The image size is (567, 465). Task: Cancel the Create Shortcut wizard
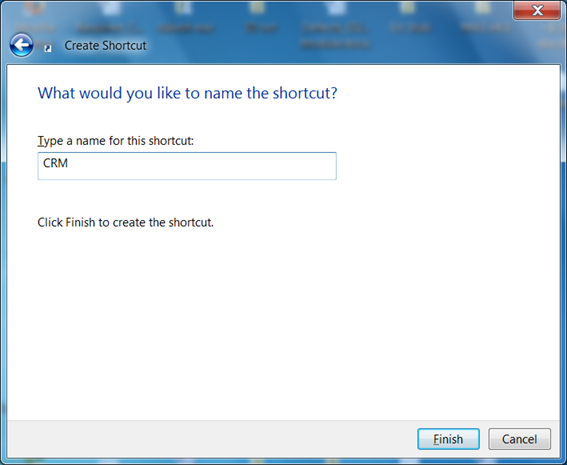pyautogui.click(x=519, y=439)
